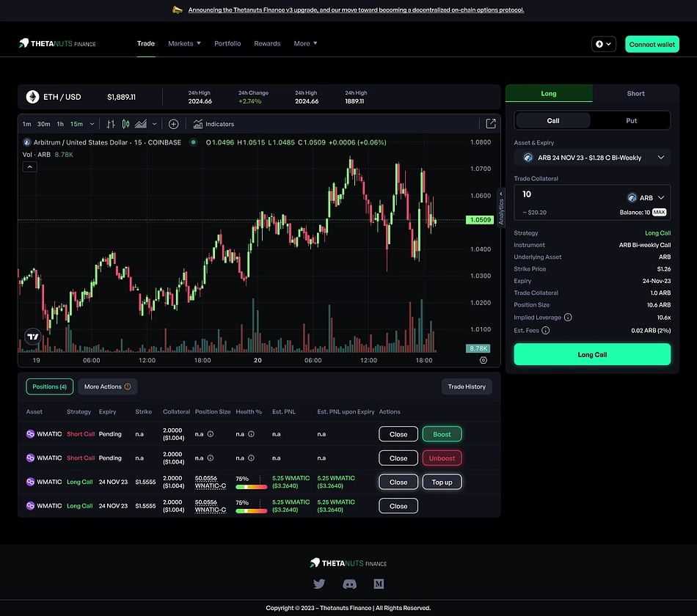Open Trade History
The image size is (697, 616).
pos(467,386)
